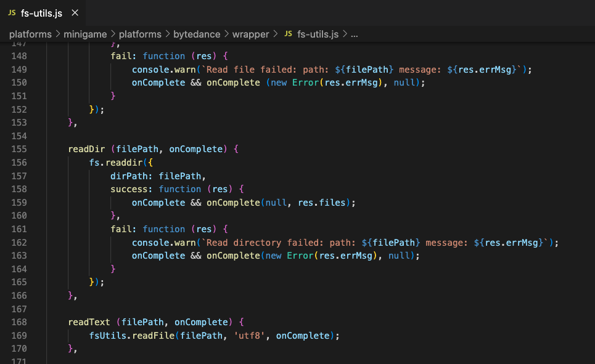Click the fs-utils.js breadcrumb file name

318,34
